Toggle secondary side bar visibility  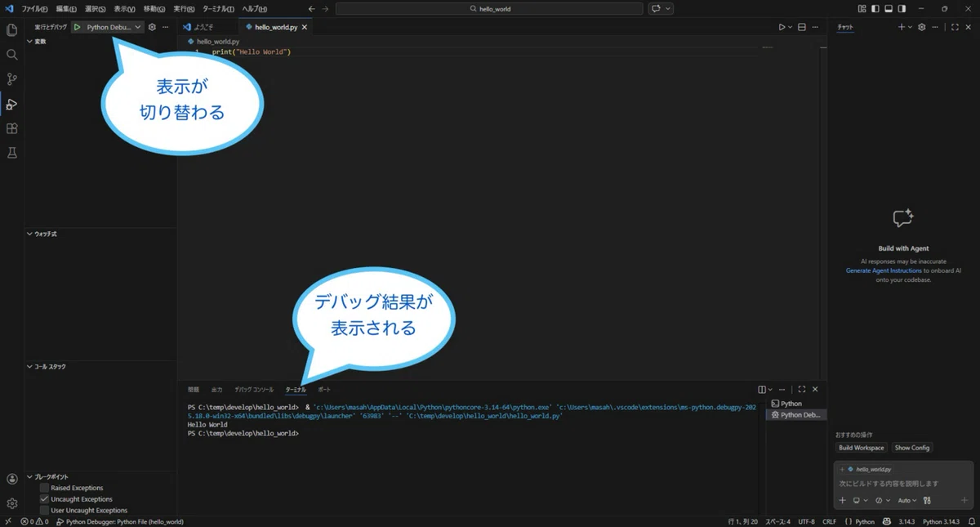[x=902, y=9]
